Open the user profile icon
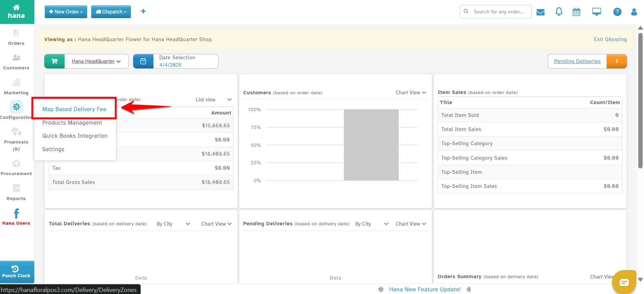Image resolution: width=644 pixels, height=294 pixels. (634, 12)
